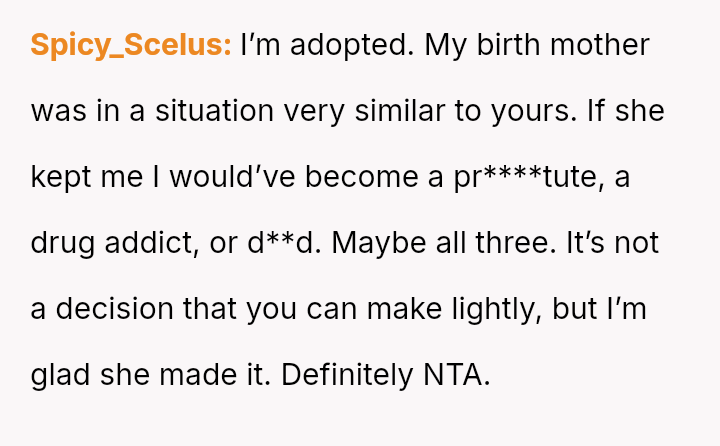Click the word 'kept' starting third line

[x=60, y=177]
